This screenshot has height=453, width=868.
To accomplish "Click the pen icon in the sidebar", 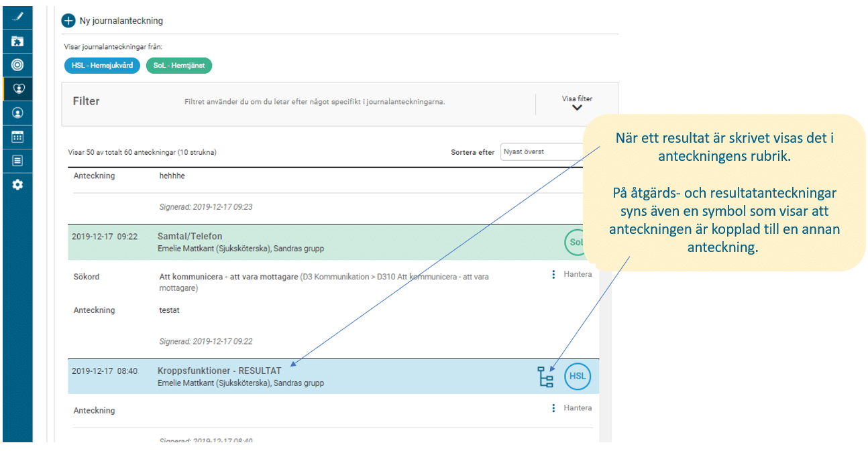I will (17, 17).
